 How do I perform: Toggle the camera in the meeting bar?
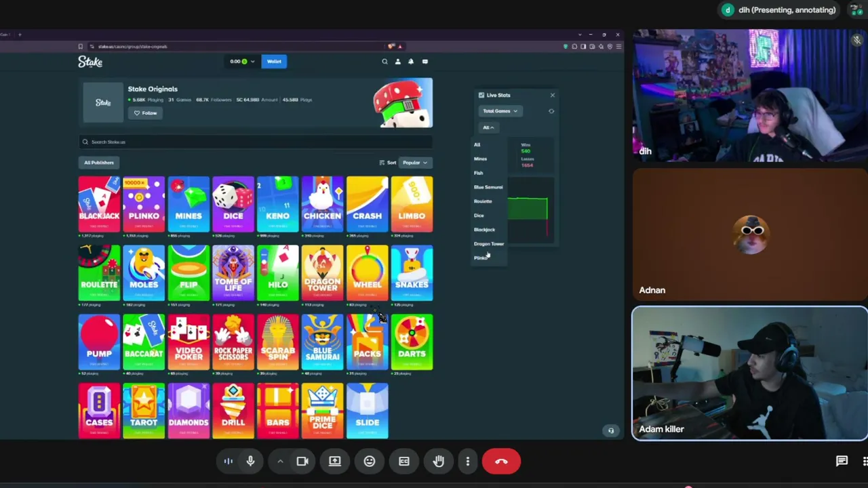tap(302, 462)
